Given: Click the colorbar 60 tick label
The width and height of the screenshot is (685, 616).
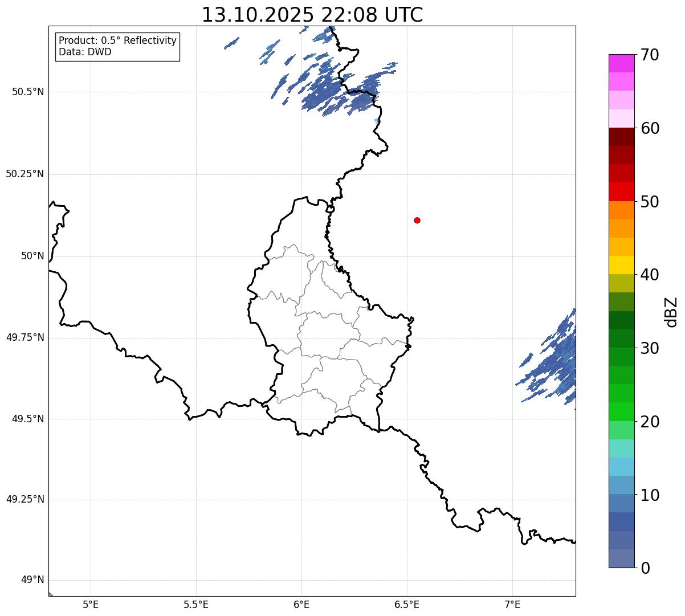Looking at the screenshot, I should tap(650, 128).
